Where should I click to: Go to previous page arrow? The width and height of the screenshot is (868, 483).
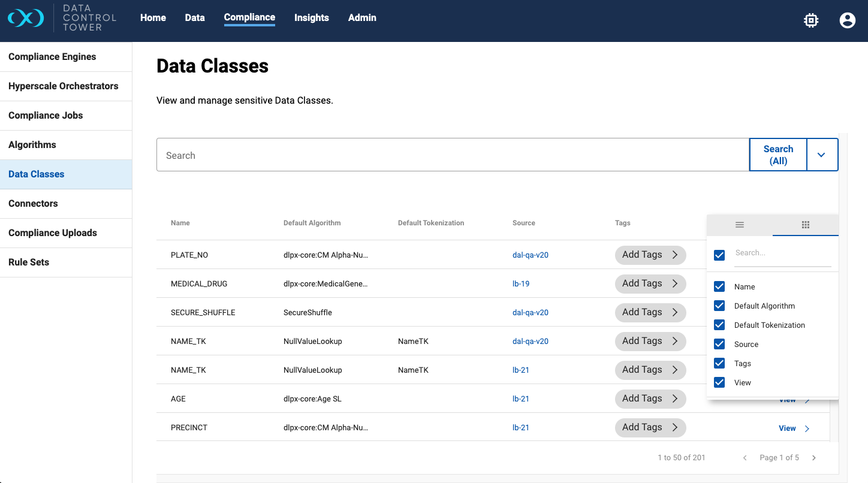(745, 458)
